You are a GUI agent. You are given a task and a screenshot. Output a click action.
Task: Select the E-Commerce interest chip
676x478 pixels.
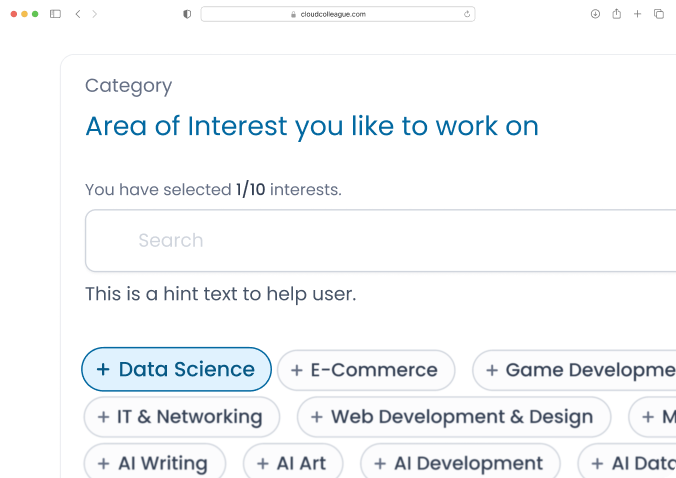[366, 370]
